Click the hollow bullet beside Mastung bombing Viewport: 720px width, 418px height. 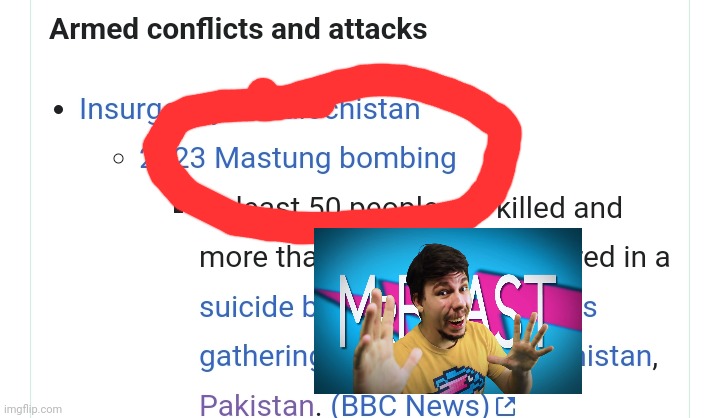pos(118,158)
